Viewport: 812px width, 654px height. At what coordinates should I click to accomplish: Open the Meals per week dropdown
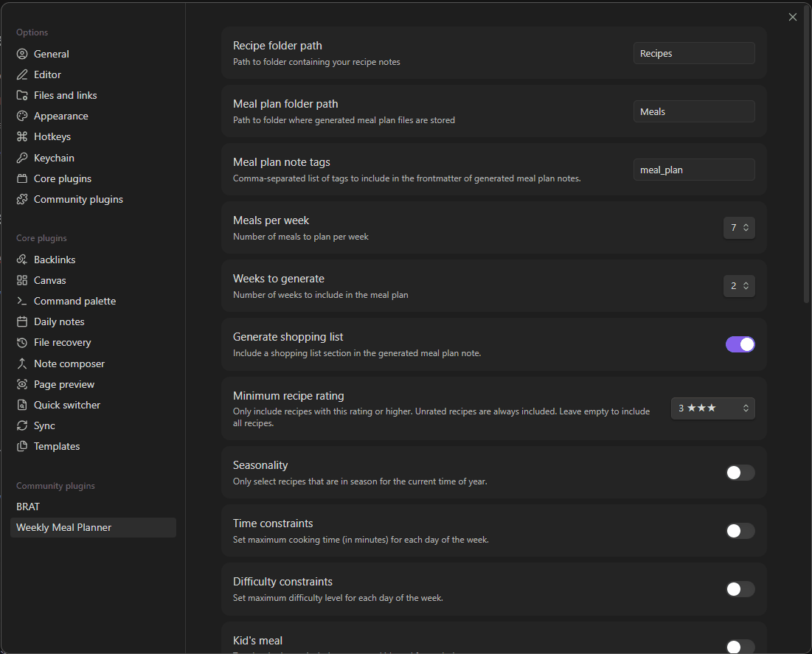(x=739, y=228)
